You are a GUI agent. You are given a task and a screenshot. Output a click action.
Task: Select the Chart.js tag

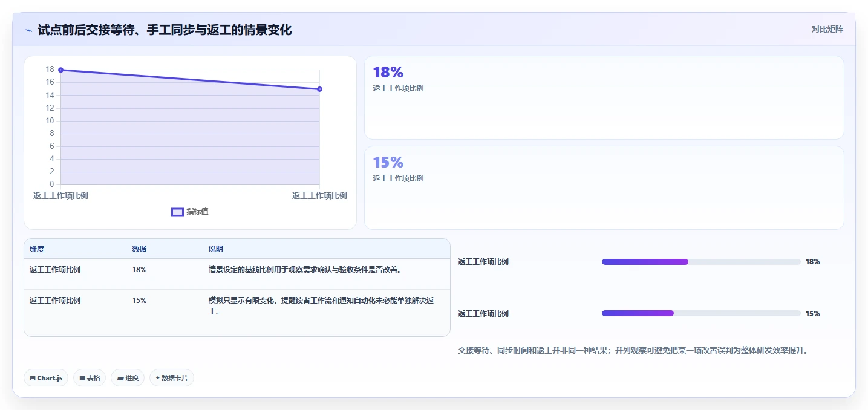[47, 378]
